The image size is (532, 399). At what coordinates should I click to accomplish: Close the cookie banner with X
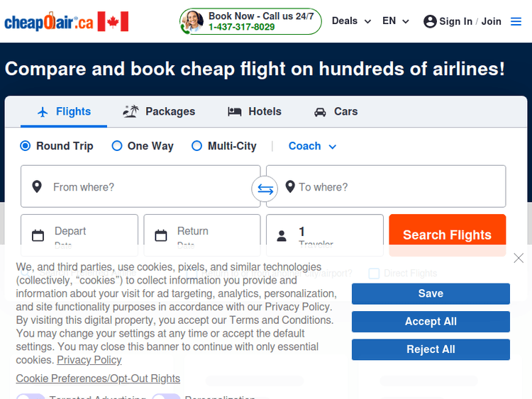519,258
